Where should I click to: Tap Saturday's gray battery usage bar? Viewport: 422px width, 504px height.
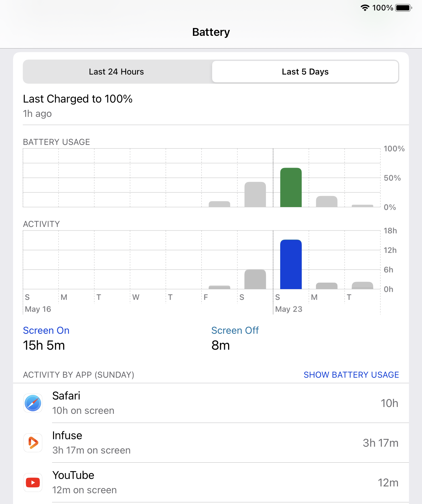(x=255, y=195)
